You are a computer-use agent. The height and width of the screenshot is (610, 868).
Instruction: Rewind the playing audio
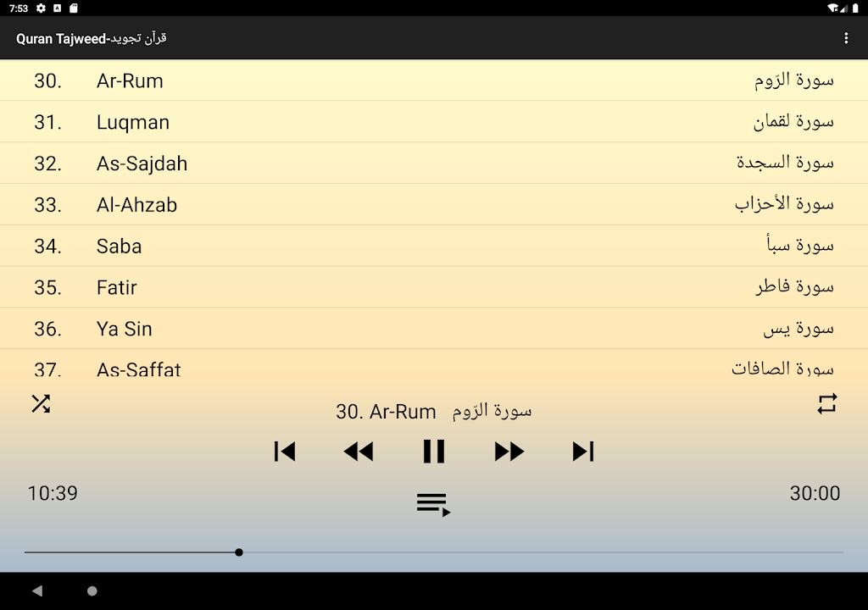359,451
